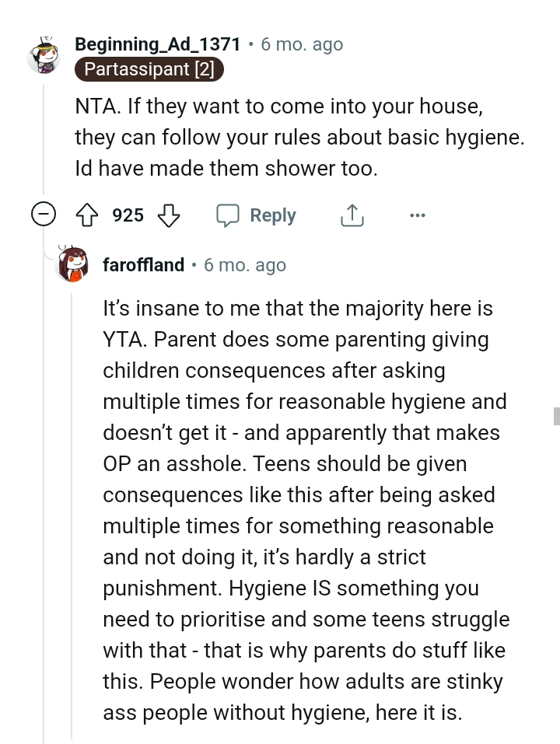The width and height of the screenshot is (560, 744).
Task: Click faroffland's reply text about hygiene
Action: 305,510
